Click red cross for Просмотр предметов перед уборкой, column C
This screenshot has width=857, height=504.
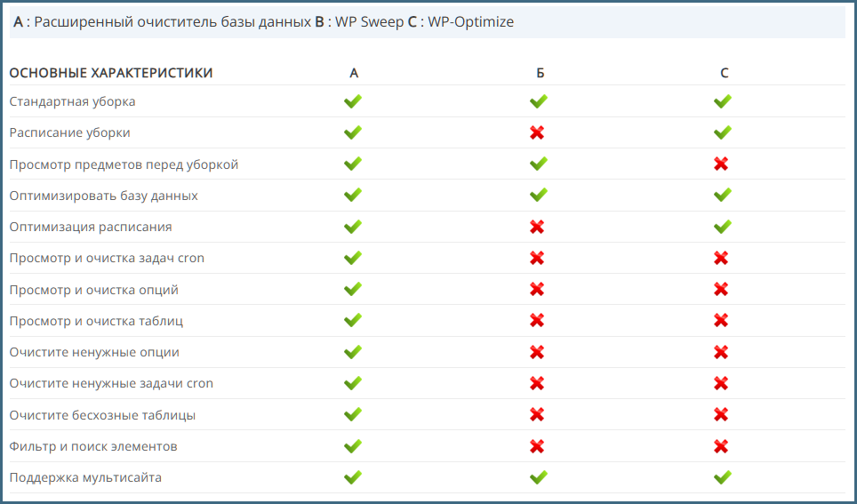click(721, 164)
